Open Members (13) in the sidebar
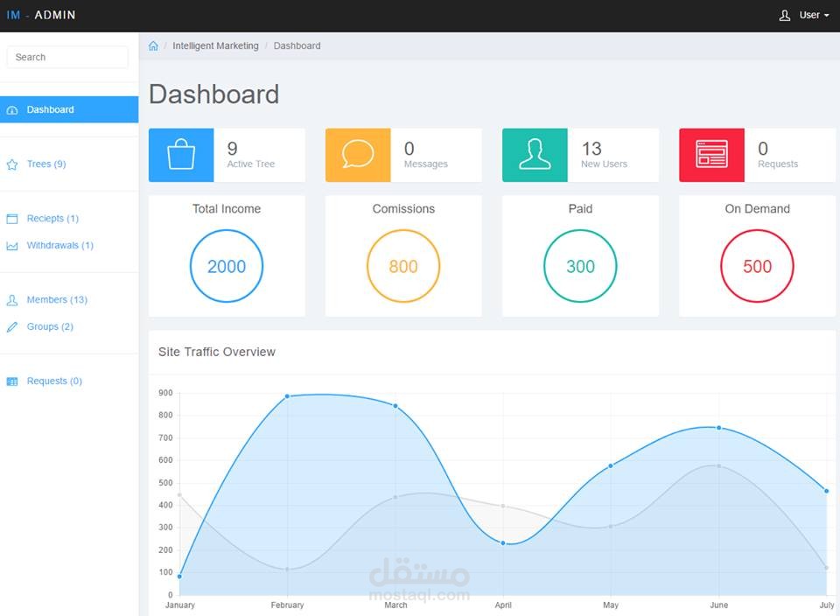The width and height of the screenshot is (840, 616). coord(57,300)
